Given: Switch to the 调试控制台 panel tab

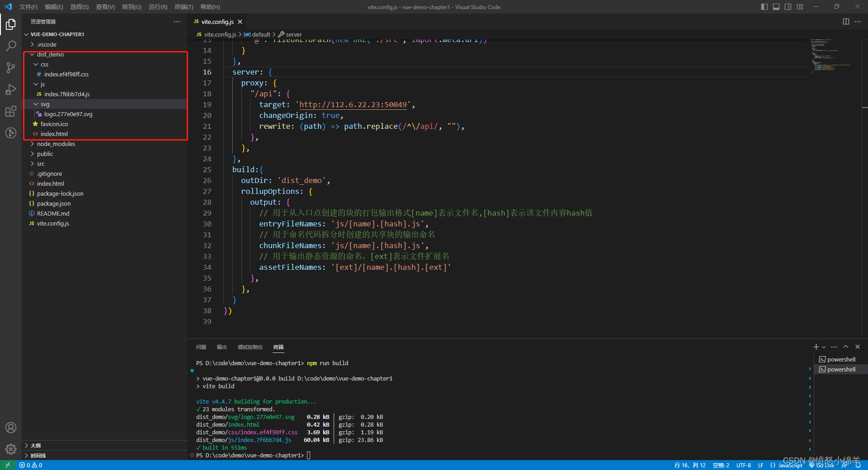Looking at the screenshot, I should pos(250,347).
